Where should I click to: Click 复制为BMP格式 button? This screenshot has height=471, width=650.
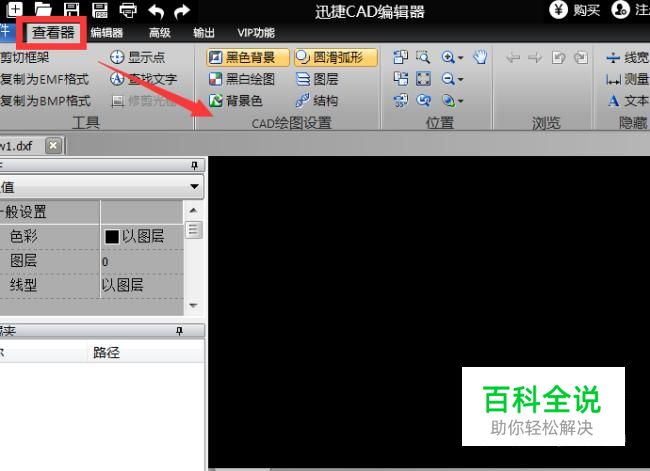[x=45, y=101]
